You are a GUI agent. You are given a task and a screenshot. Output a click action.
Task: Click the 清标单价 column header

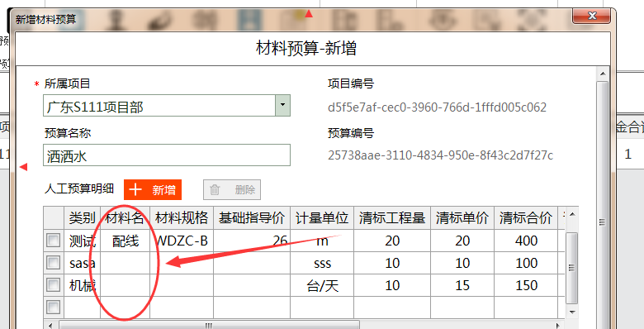462,217
